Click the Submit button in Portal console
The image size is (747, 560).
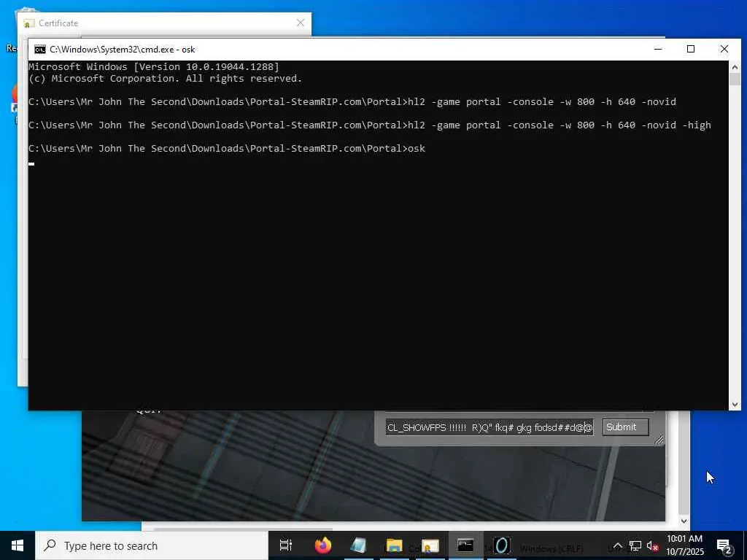(625, 427)
